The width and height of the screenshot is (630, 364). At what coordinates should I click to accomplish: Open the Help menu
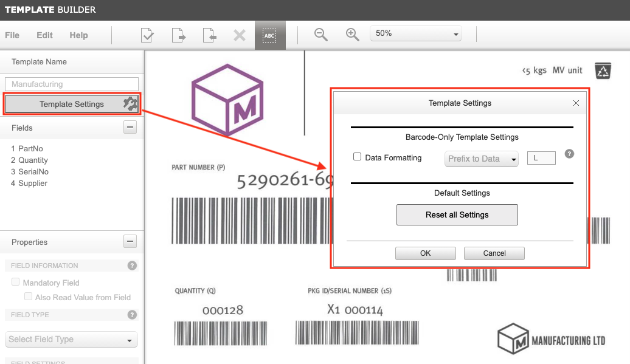pos(79,35)
